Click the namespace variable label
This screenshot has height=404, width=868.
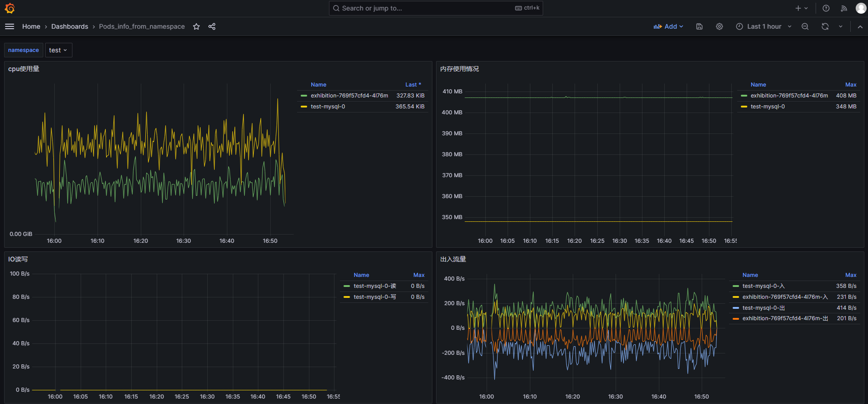click(x=23, y=50)
